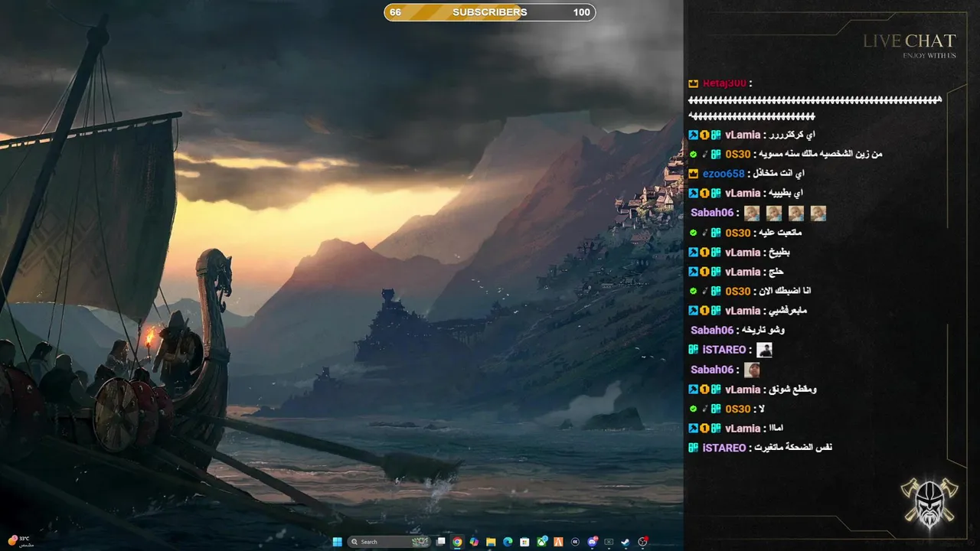Screen dimensions: 980x551
Task: Click the crown badge beside ezoo658
Action: click(693, 174)
